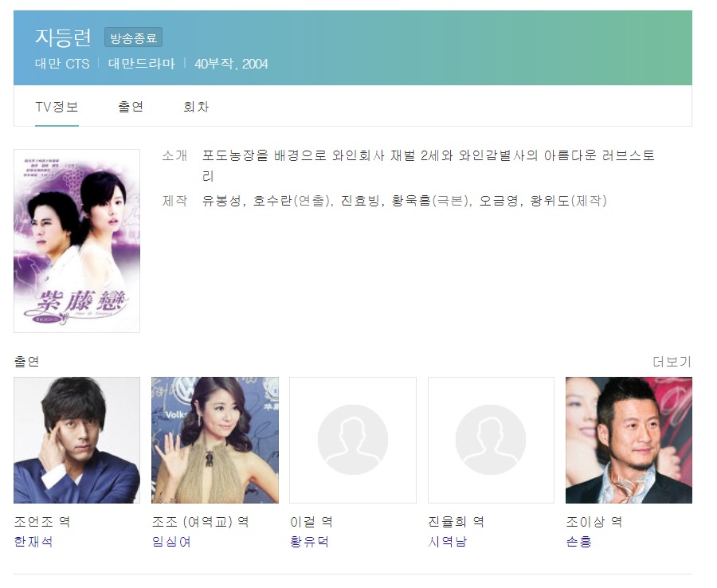Open the 더보기 link for cast
This screenshot has height=588, width=717.
tap(672, 362)
